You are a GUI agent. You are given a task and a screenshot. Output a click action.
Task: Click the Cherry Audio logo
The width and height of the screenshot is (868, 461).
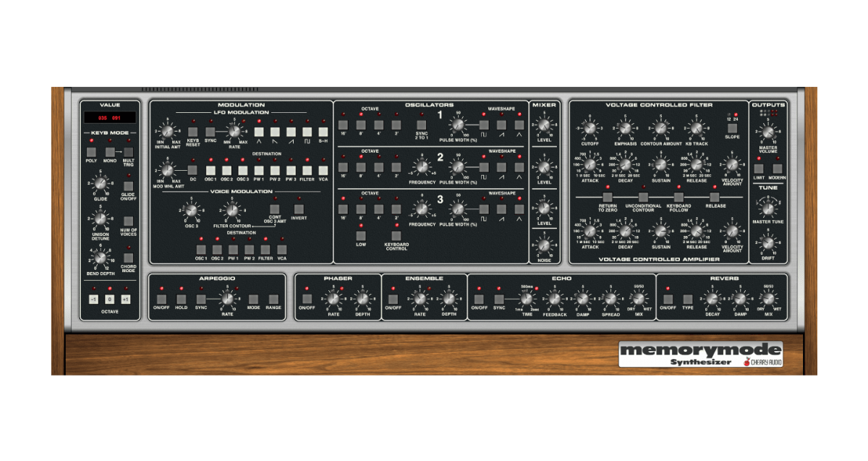[762, 362]
